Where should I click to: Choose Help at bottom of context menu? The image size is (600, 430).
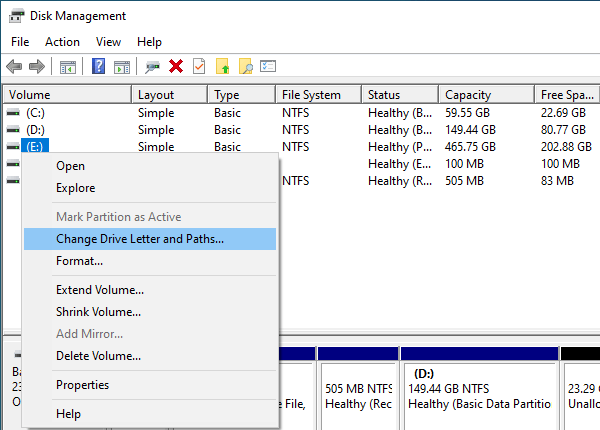(x=150, y=414)
